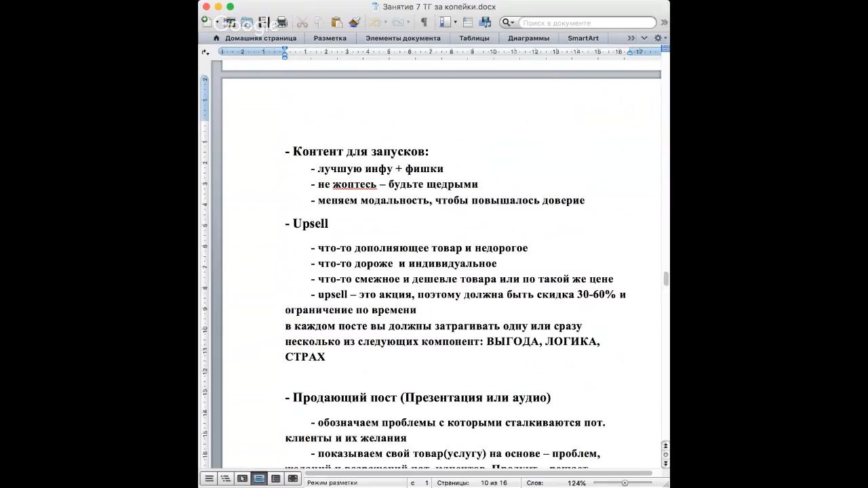Expand the toolbar overflow chevrons

[x=664, y=23]
